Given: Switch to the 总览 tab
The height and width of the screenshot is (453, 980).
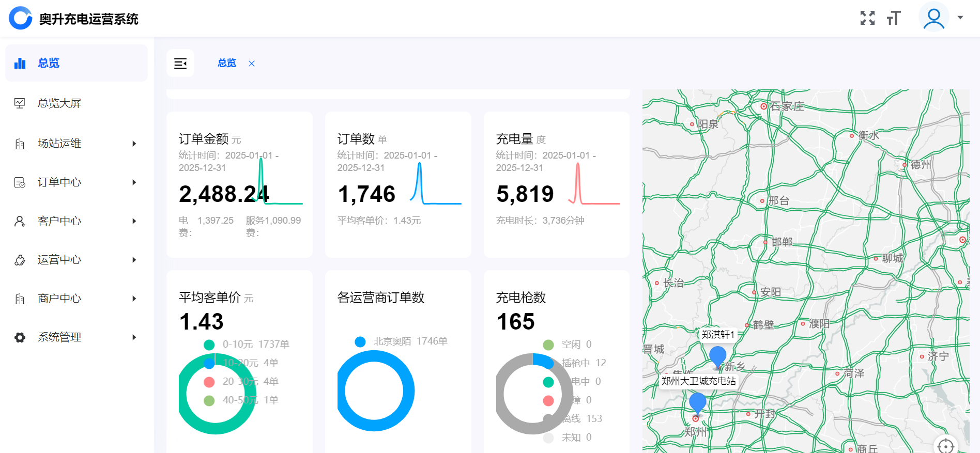Looking at the screenshot, I should click(226, 64).
